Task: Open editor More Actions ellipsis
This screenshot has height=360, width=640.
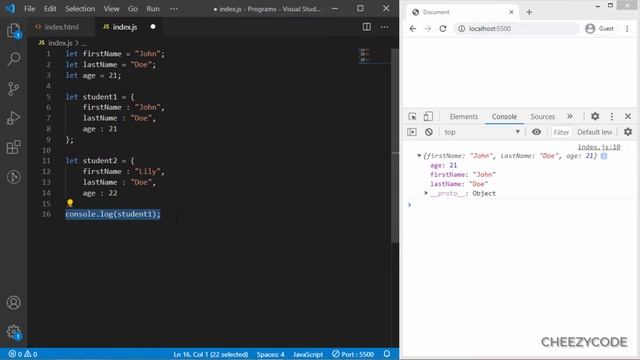Action: point(384,27)
